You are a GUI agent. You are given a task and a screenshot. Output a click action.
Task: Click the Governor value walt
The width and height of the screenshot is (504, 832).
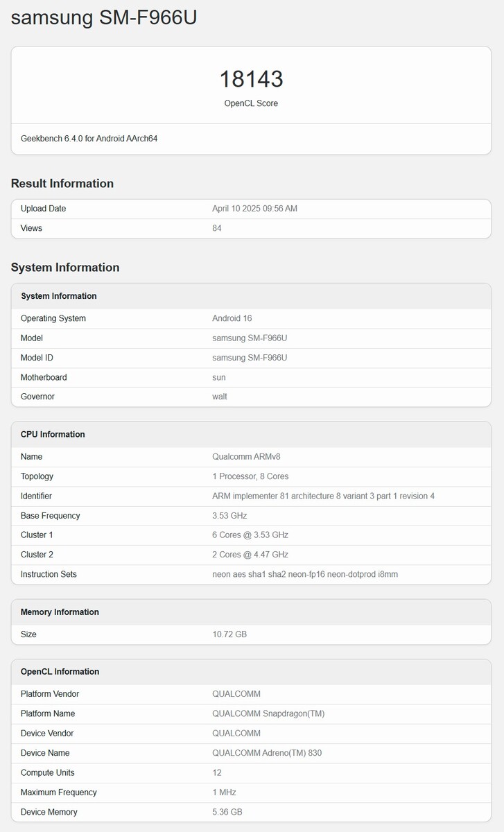point(220,397)
